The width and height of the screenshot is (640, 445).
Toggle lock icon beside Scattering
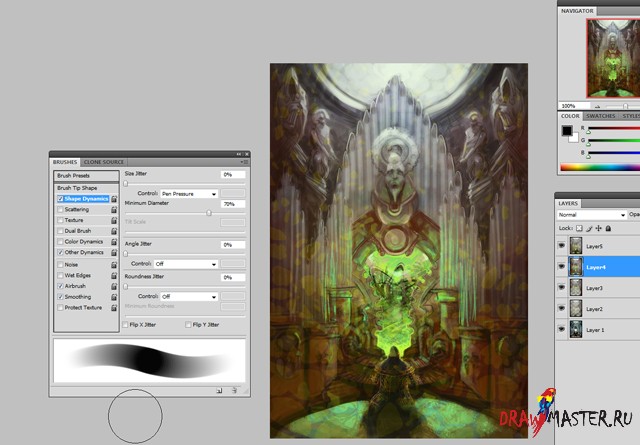coord(114,209)
